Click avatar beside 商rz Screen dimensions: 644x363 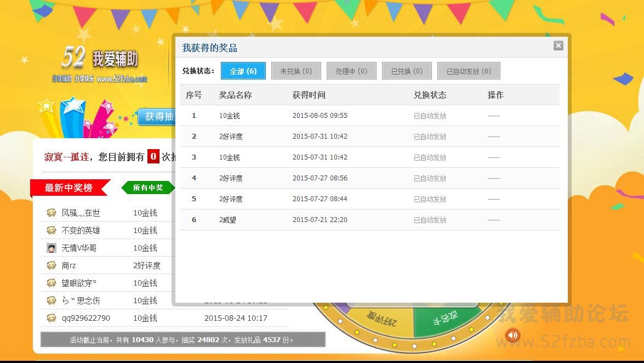[52, 265]
